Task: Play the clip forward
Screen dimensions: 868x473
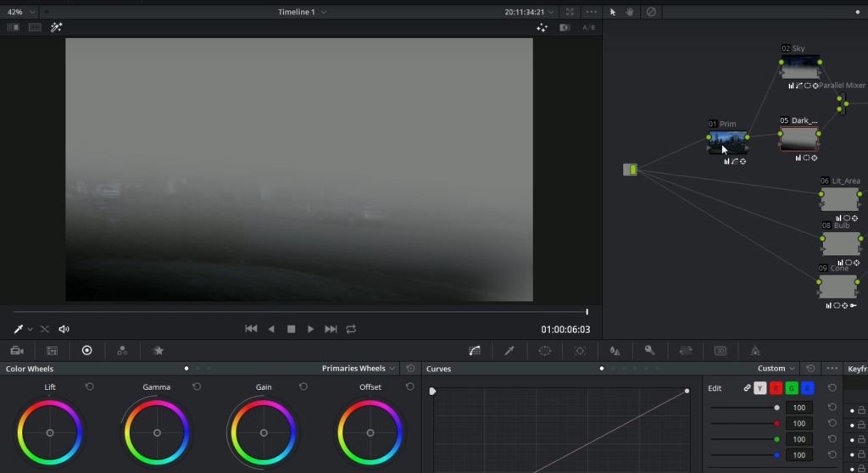Action: coord(310,329)
